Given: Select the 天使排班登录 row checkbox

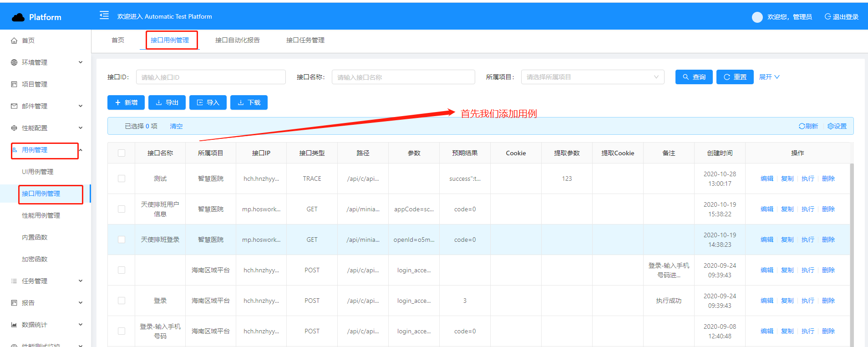Looking at the screenshot, I should [x=122, y=240].
